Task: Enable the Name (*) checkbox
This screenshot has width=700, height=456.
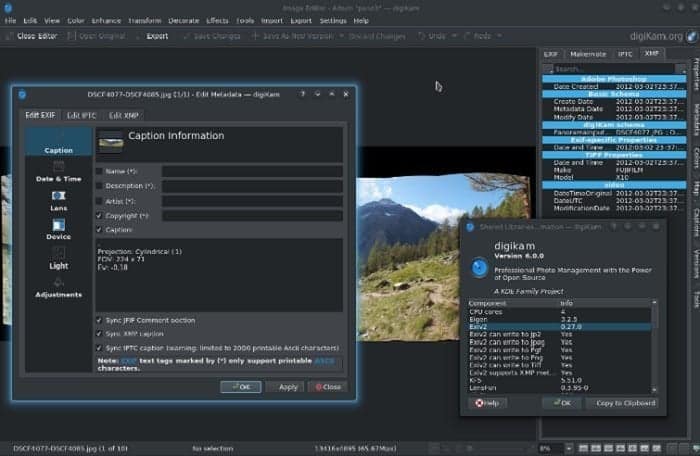Action: click(x=99, y=172)
